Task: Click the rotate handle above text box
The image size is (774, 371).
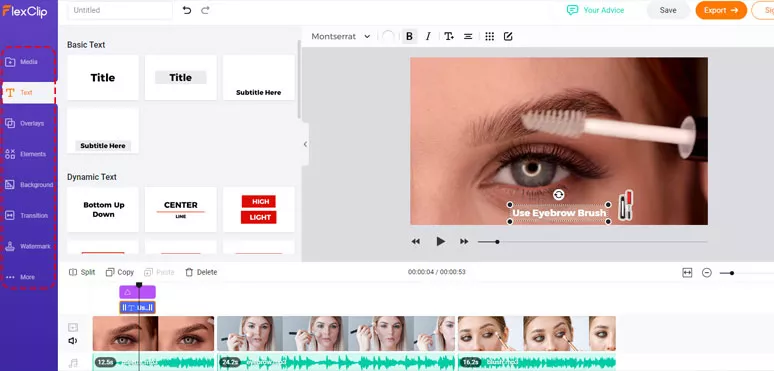Action: click(x=558, y=195)
